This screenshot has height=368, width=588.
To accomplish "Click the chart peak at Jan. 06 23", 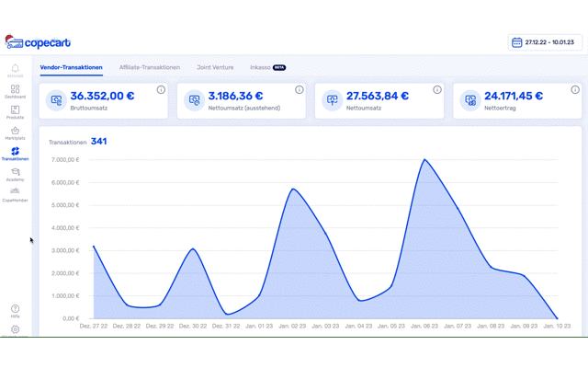I will click(424, 160).
